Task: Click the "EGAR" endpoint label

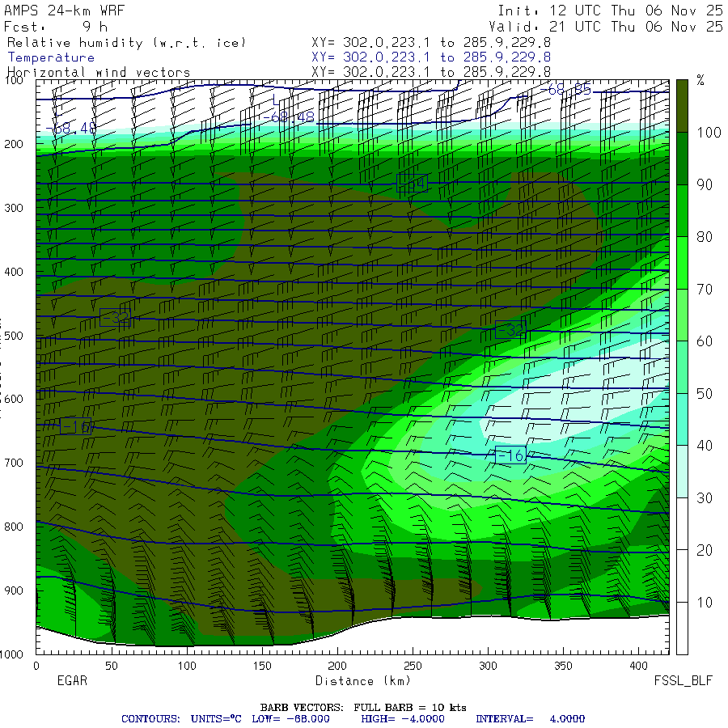Action: [x=72, y=680]
